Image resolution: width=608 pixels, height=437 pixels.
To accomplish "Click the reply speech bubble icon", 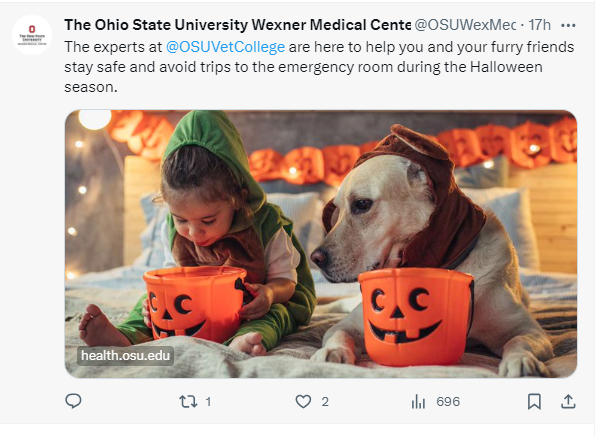I will click(x=73, y=401).
